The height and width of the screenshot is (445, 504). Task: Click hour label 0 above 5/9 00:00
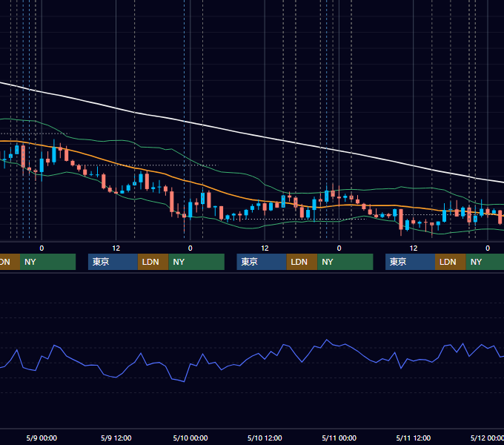pyautogui.click(x=42, y=248)
